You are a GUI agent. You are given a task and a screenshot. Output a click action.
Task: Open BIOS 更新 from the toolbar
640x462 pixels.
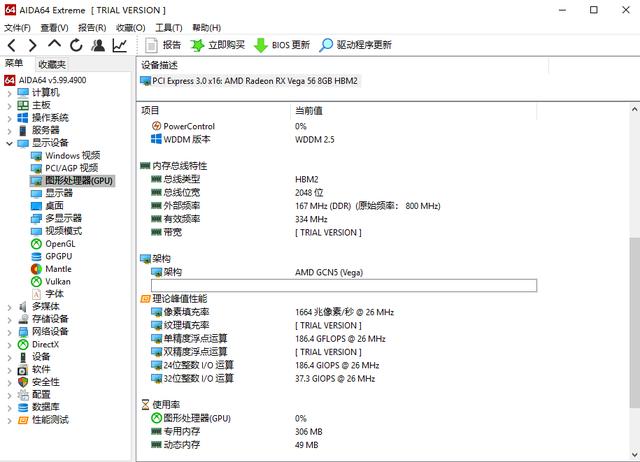click(x=282, y=45)
